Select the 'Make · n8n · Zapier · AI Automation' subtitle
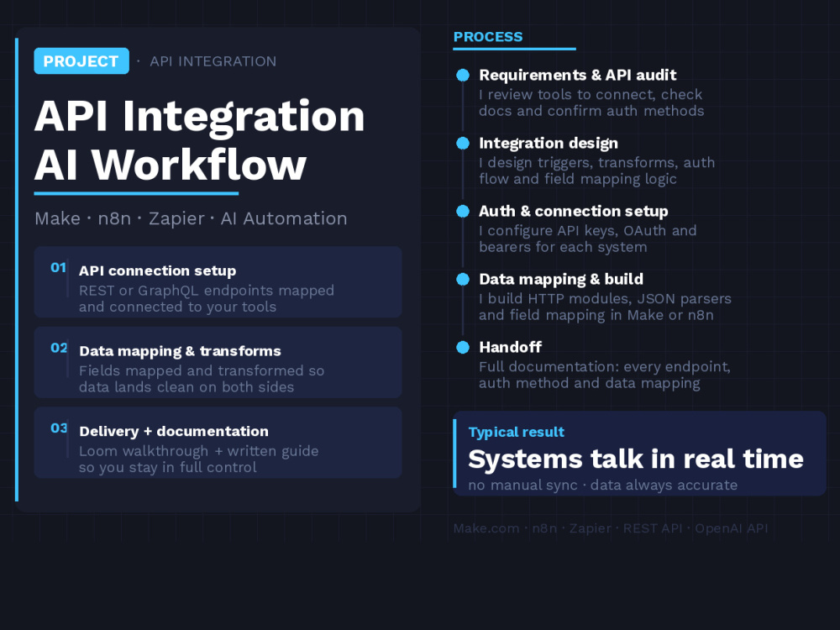840x630 pixels. (x=191, y=218)
